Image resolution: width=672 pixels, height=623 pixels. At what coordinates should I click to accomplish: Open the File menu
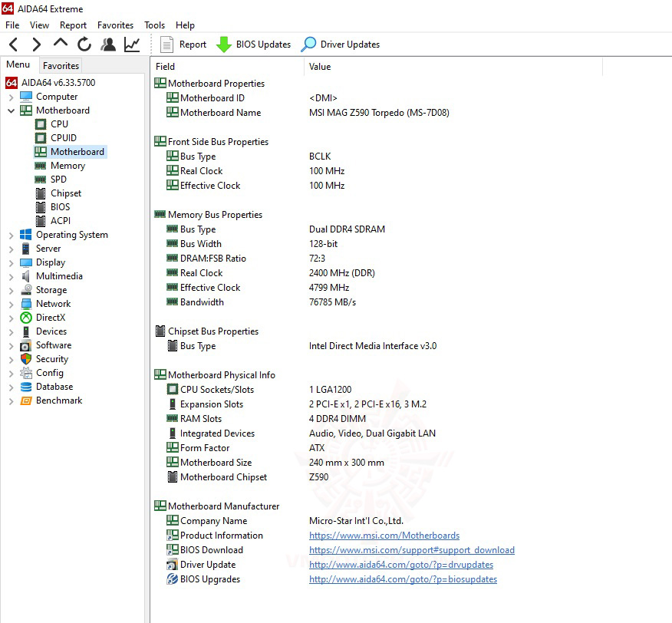[x=12, y=25]
